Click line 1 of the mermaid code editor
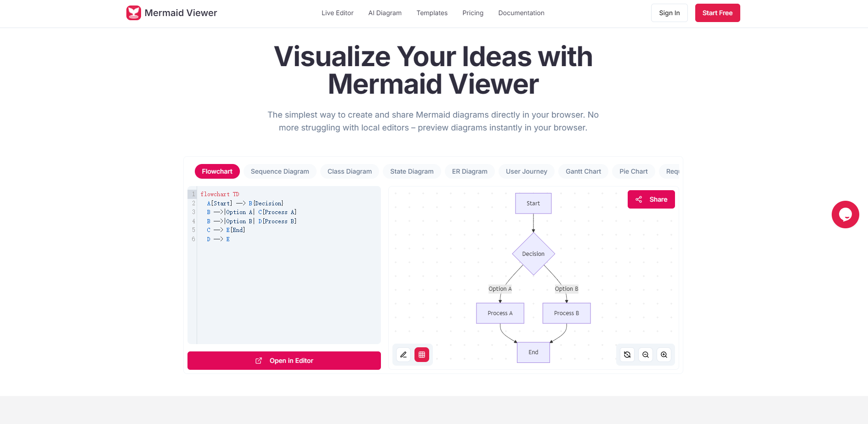This screenshot has width=868, height=424. click(x=220, y=194)
